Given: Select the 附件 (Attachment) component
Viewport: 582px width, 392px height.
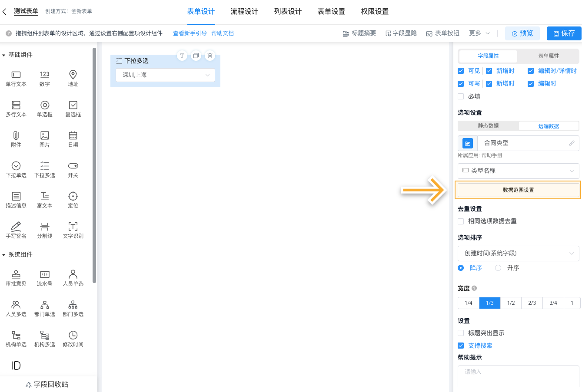Looking at the screenshot, I should 16,139.
